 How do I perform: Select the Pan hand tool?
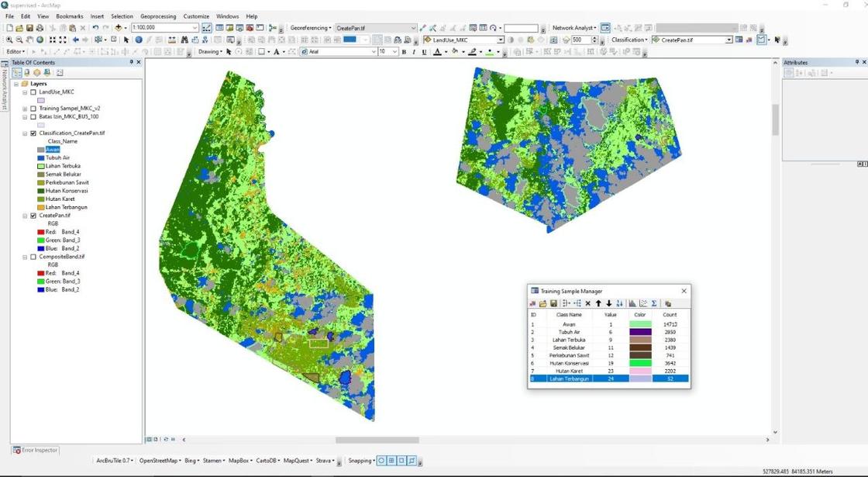[x=29, y=40]
